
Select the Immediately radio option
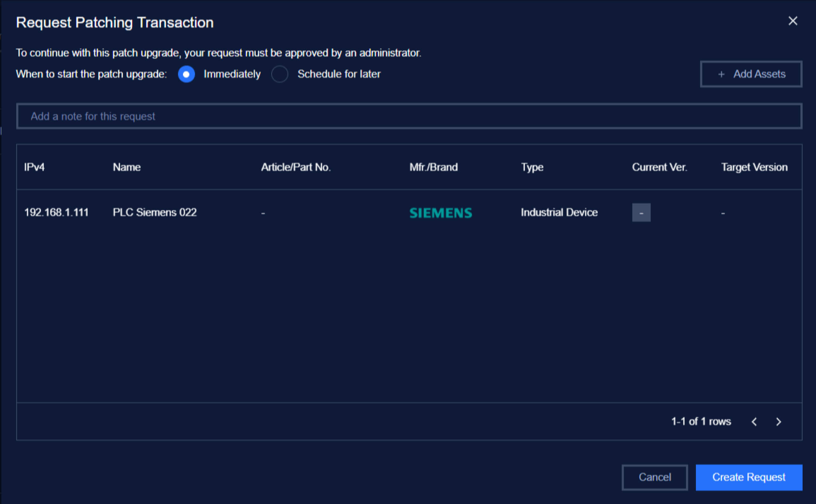[x=187, y=74]
